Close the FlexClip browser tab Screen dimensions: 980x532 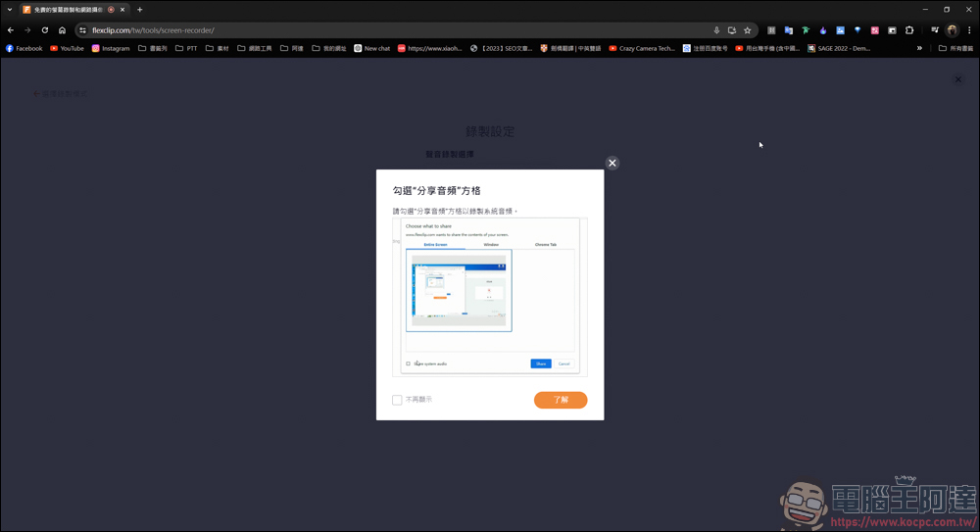pyautogui.click(x=122, y=10)
